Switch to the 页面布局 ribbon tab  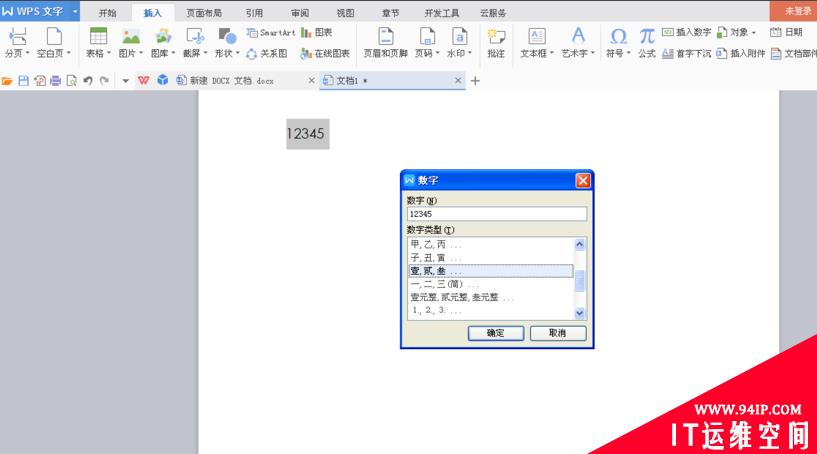204,13
